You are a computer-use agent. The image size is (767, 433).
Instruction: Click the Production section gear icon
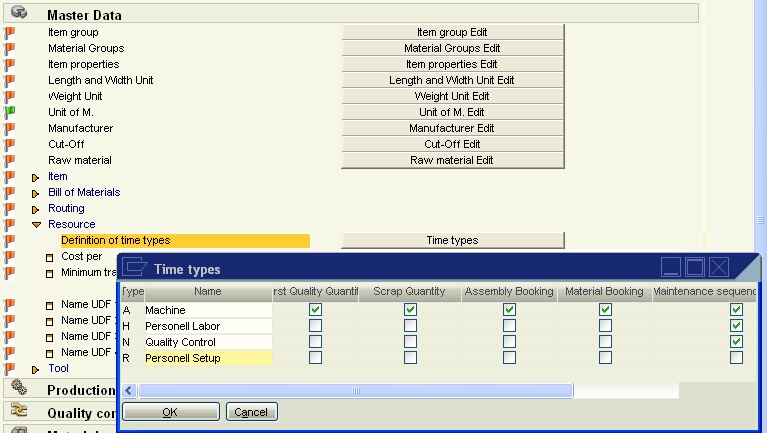[18, 388]
